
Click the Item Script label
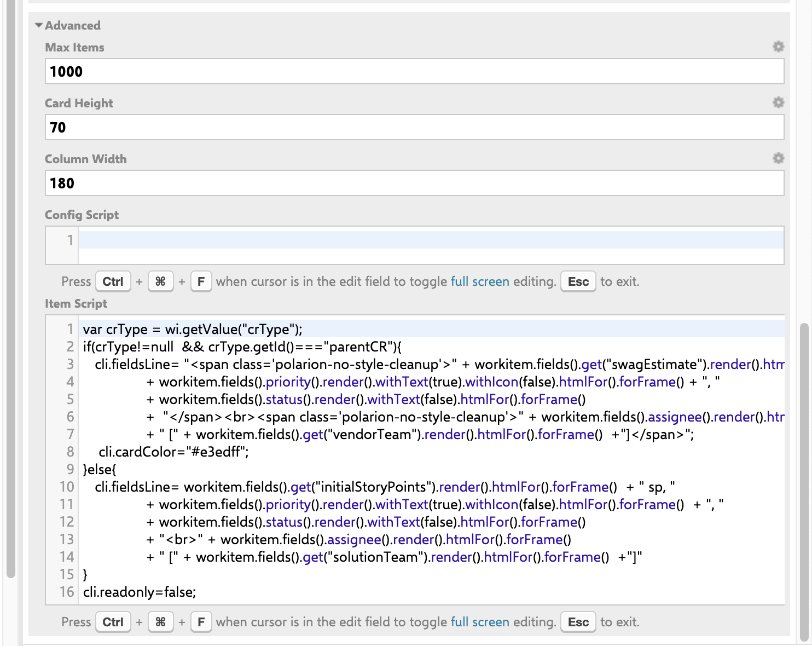coord(76,303)
